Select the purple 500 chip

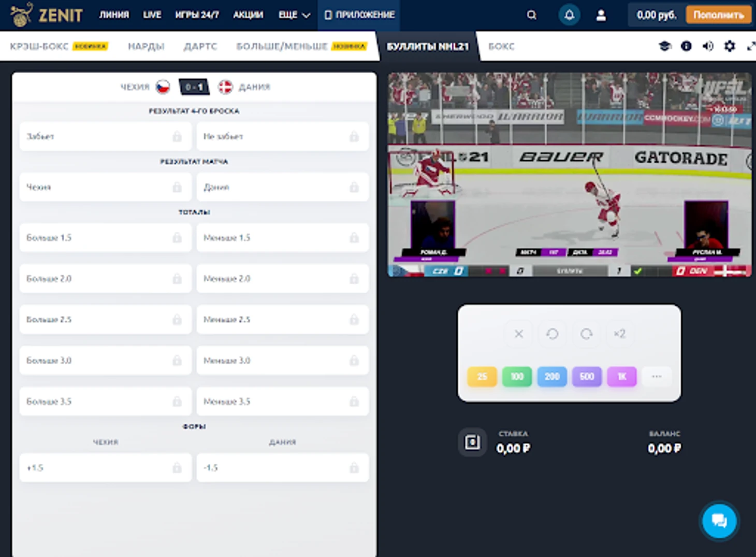(587, 377)
